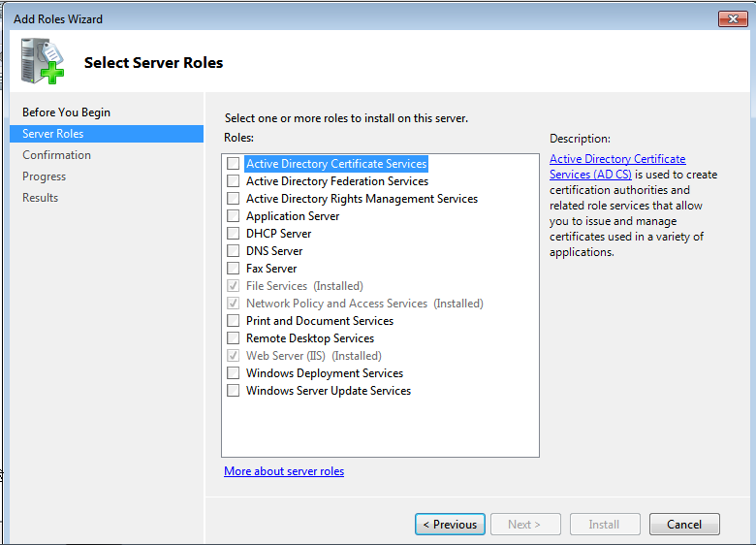
Task: Click Network Policy and Access Services checkbox
Action: [x=234, y=304]
